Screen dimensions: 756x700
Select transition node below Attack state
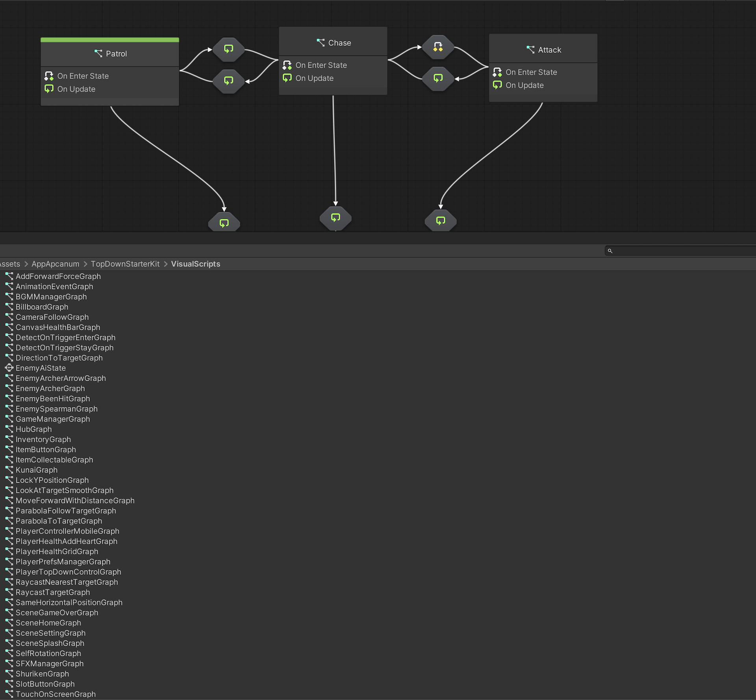pos(441,220)
